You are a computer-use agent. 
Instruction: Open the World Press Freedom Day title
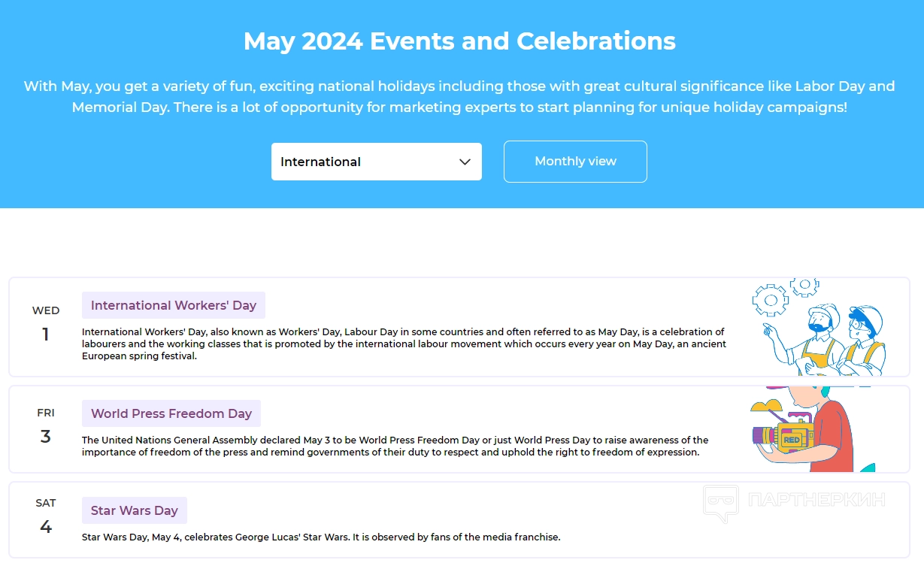click(x=171, y=413)
